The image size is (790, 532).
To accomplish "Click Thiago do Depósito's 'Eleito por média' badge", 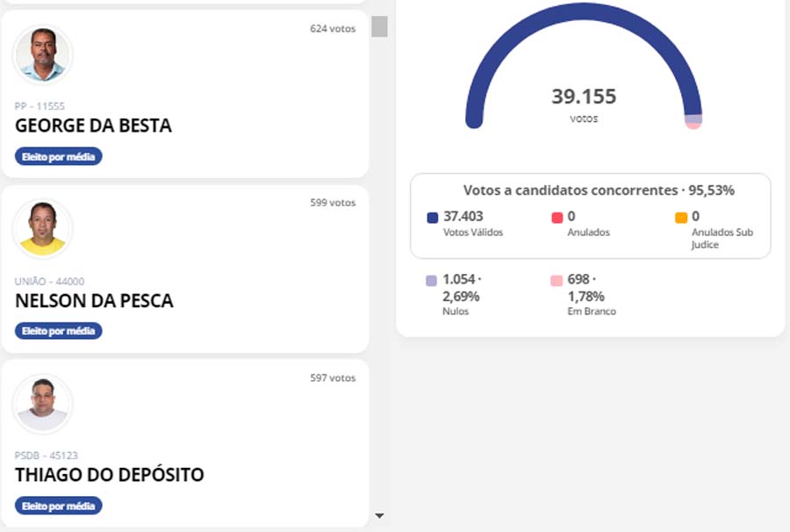I will [x=59, y=506].
